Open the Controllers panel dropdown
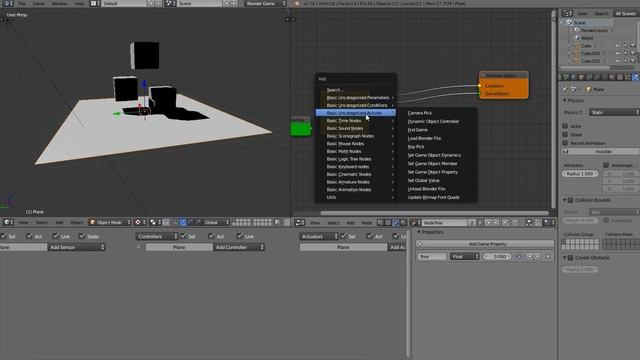This screenshot has width=640, height=360. [157, 236]
